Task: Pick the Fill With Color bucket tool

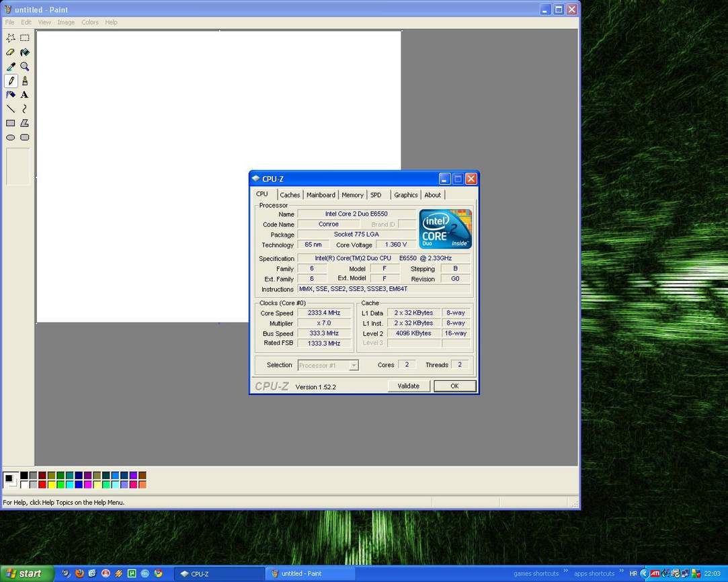Action: pyautogui.click(x=25, y=52)
